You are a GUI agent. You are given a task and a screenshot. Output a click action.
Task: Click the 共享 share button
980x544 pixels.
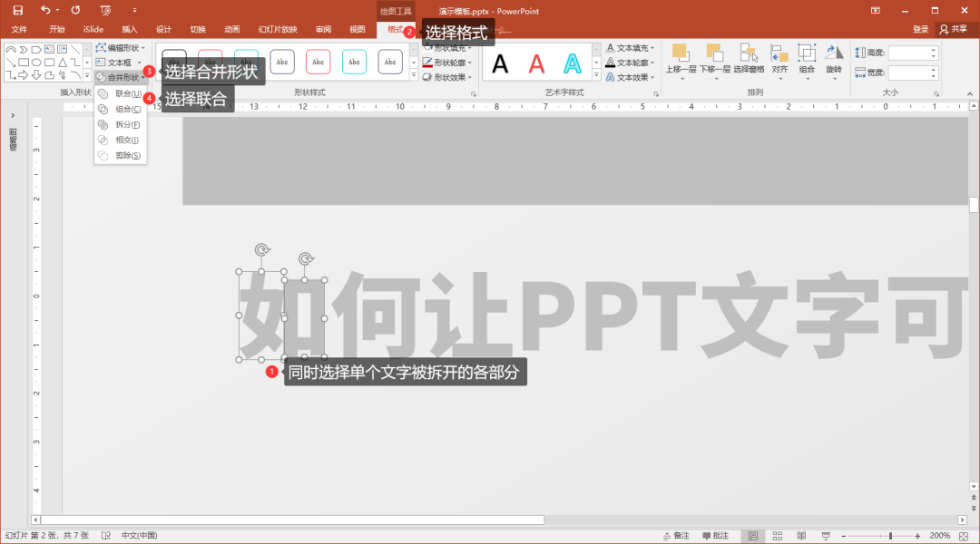[x=954, y=29]
